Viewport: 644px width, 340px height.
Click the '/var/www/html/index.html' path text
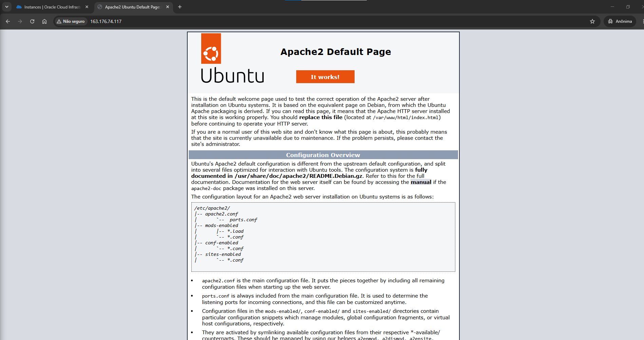(x=406, y=118)
